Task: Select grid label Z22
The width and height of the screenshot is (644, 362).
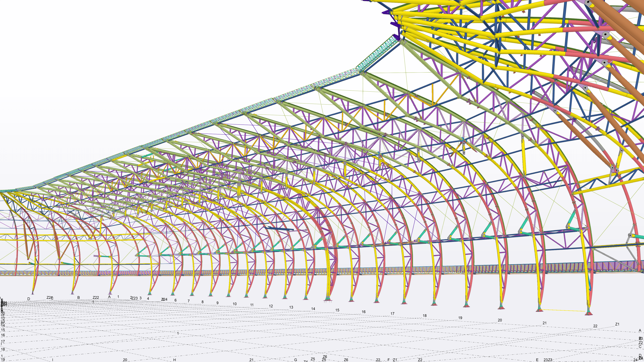Action: pos(96,297)
